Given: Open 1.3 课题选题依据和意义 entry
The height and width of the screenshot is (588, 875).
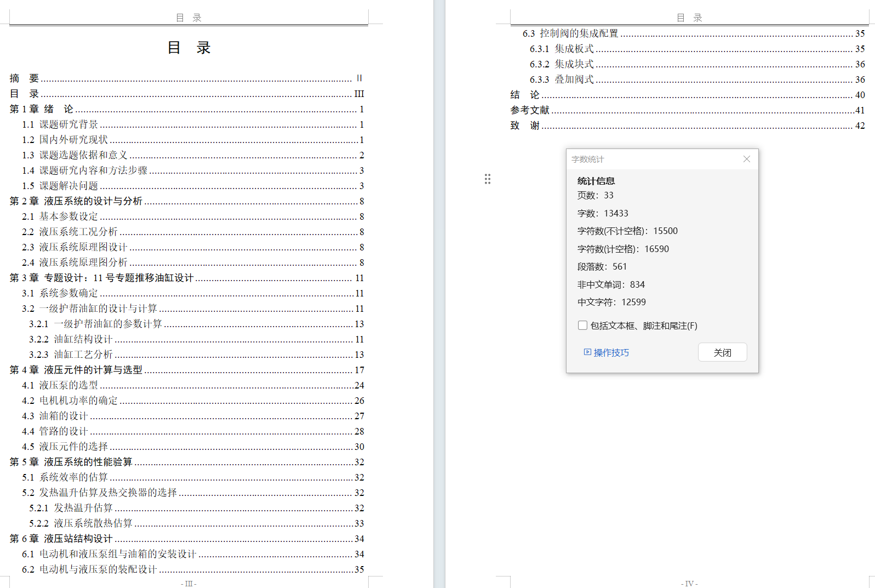Looking at the screenshot, I should 193,155.
